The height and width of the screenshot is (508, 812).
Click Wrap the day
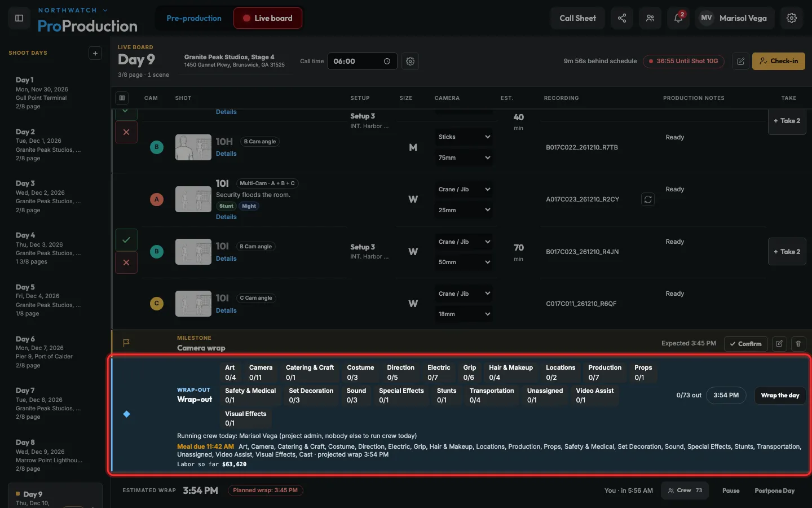pyautogui.click(x=780, y=395)
